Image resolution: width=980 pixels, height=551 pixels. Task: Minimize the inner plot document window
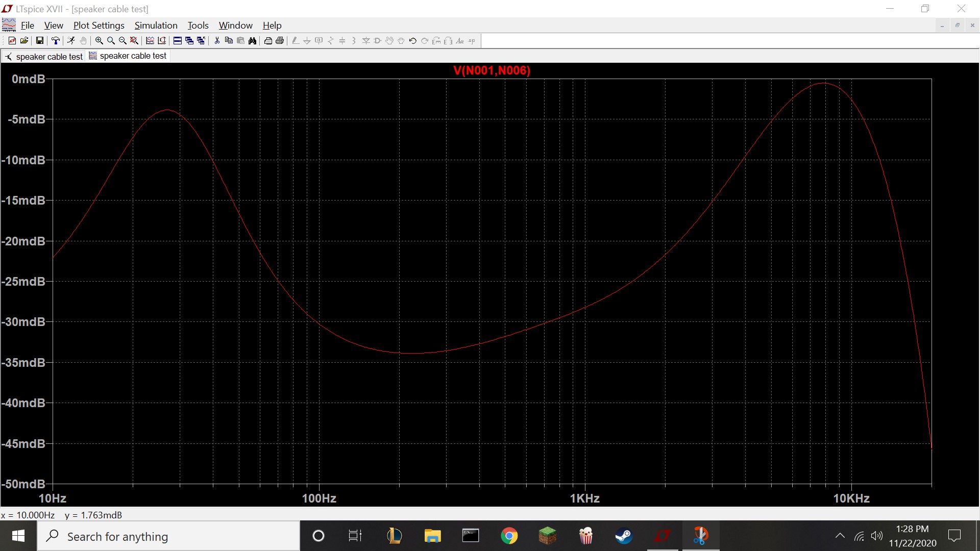[942, 26]
